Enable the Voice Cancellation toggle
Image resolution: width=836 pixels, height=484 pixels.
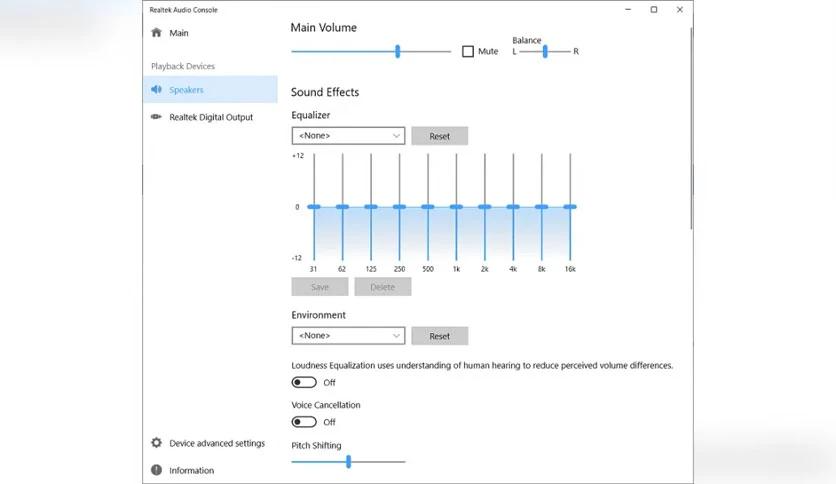[304, 422]
